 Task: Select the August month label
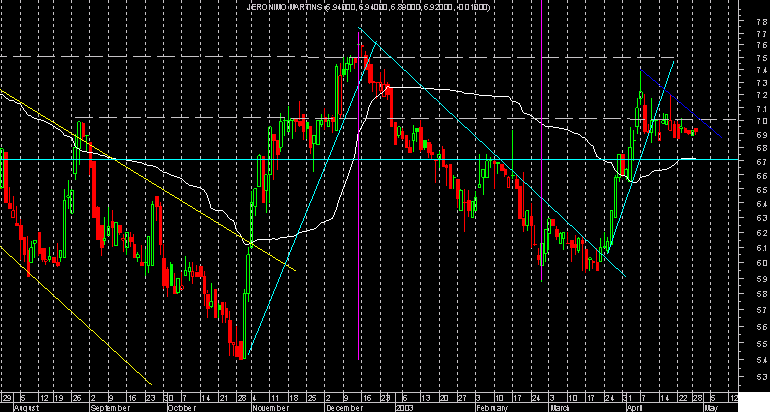pyautogui.click(x=25, y=408)
